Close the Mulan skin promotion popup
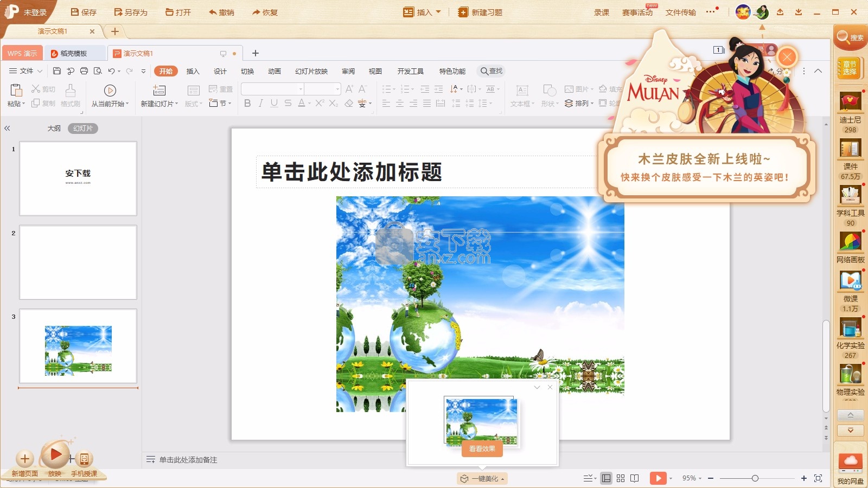The image size is (868, 488). (x=787, y=57)
